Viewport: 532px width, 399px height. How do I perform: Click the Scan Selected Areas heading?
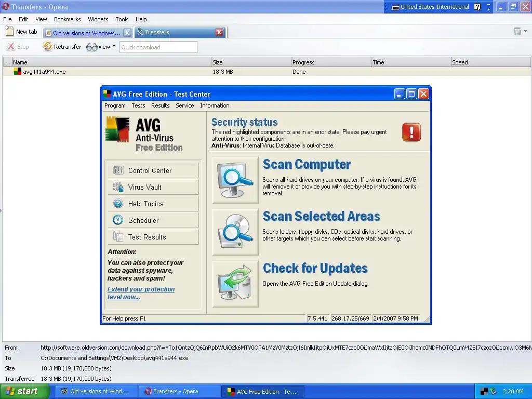[321, 217]
